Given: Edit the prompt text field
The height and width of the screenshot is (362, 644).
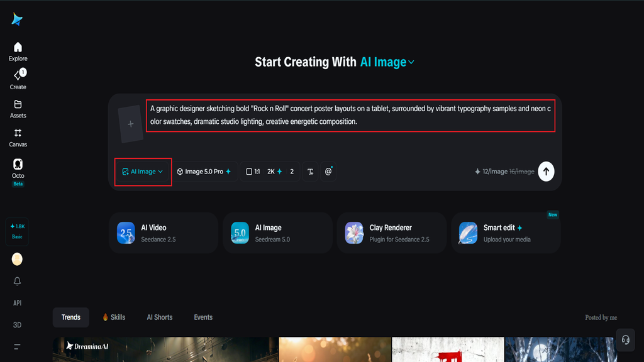Looking at the screenshot, I should click(350, 116).
